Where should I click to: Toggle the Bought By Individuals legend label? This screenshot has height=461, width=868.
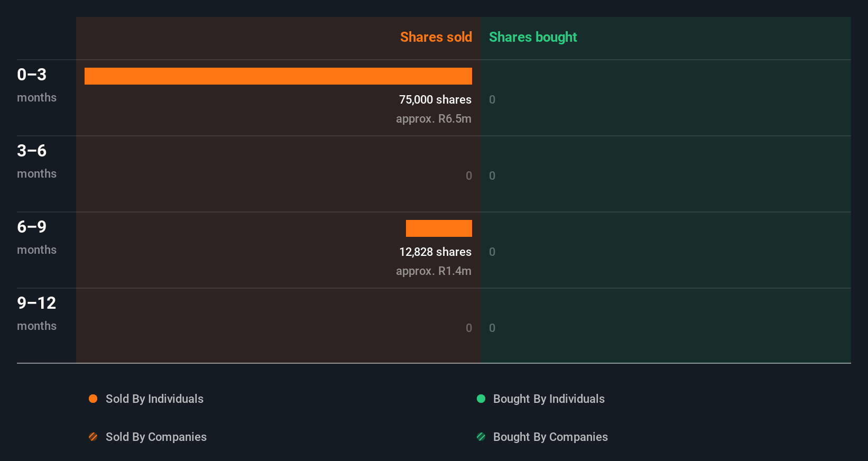pyautogui.click(x=549, y=399)
